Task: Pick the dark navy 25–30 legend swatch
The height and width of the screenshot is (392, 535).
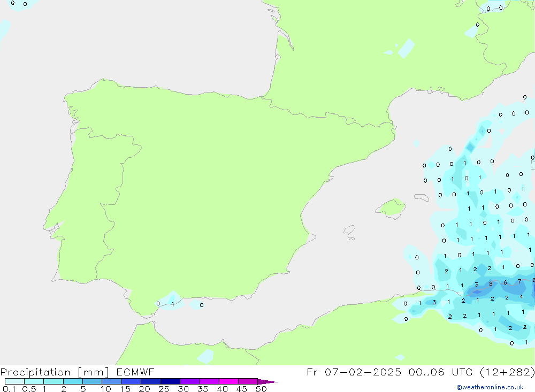Action: [170, 381]
